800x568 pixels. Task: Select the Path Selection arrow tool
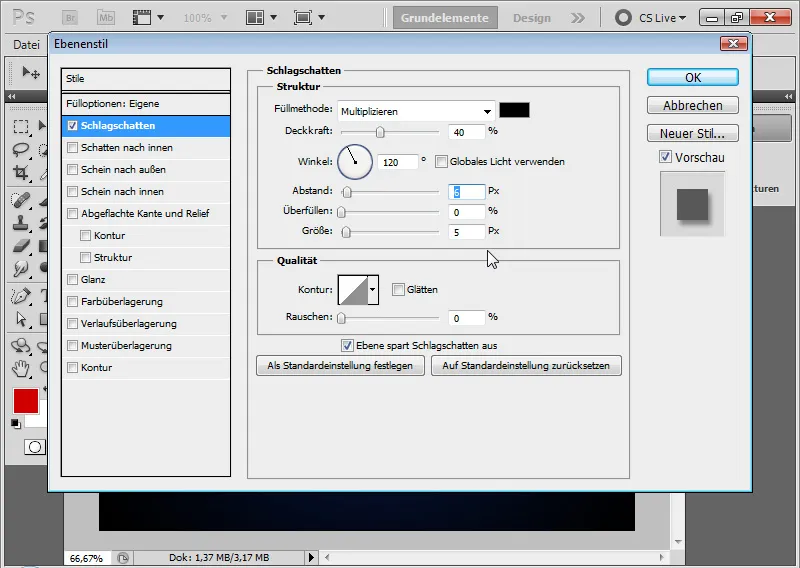tap(20, 319)
